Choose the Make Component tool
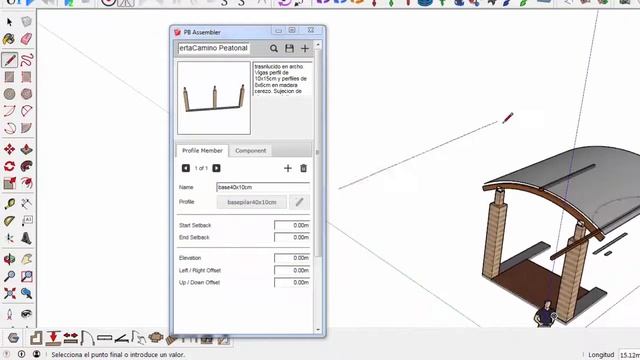The width and height of the screenshot is (640, 360). (26, 22)
